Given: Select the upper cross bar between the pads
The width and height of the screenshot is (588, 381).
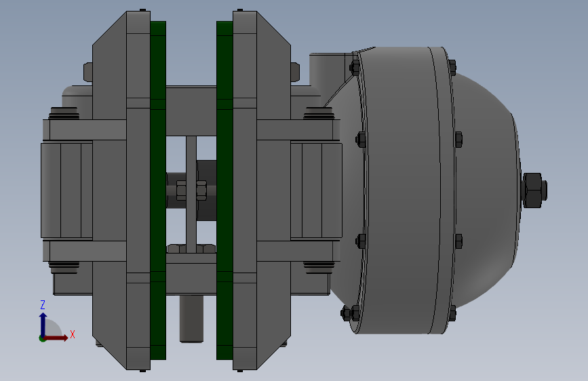Looking at the screenshot, I should coord(191,111).
